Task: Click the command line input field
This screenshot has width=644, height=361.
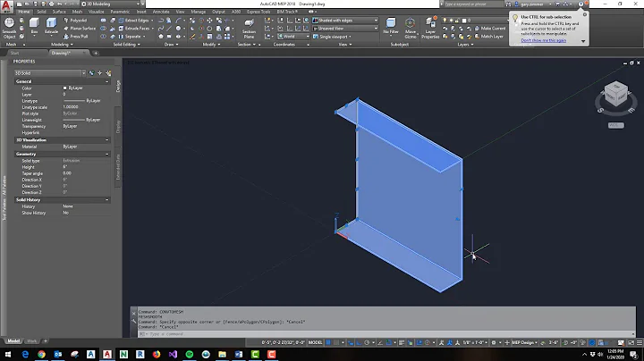Action: pos(386,334)
